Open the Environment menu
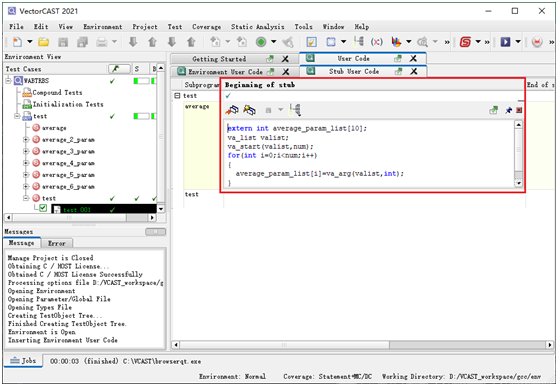Image resolution: width=558 pixels, height=386 pixels. pos(102,27)
